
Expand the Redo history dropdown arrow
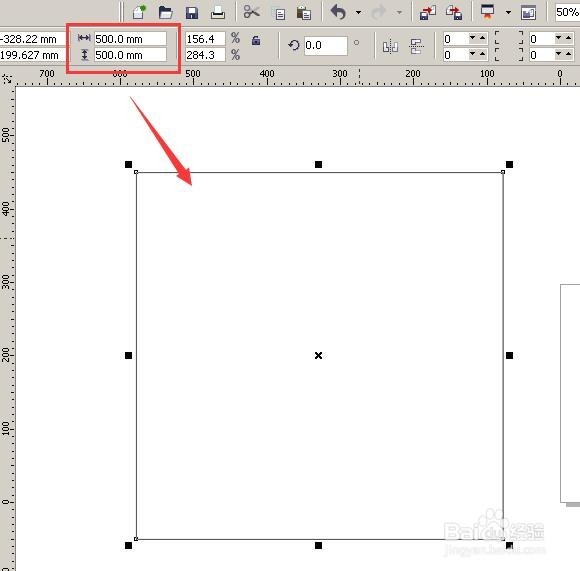click(x=399, y=12)
